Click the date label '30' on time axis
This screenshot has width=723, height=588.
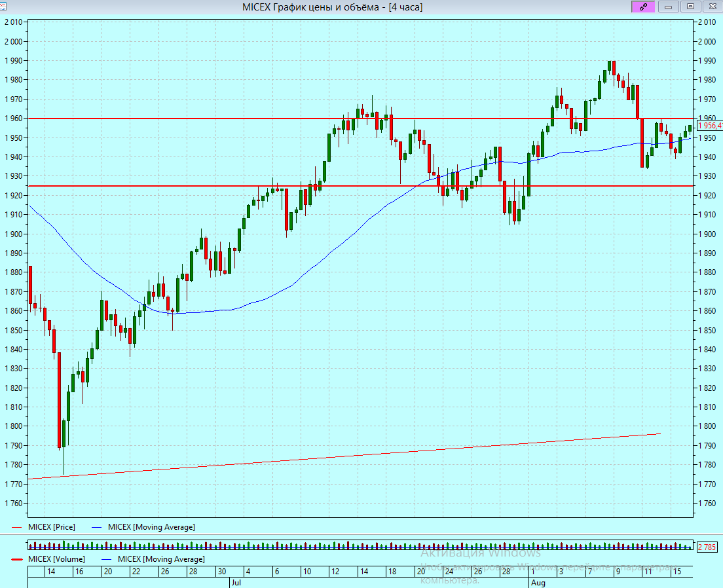tap(222, 572)
